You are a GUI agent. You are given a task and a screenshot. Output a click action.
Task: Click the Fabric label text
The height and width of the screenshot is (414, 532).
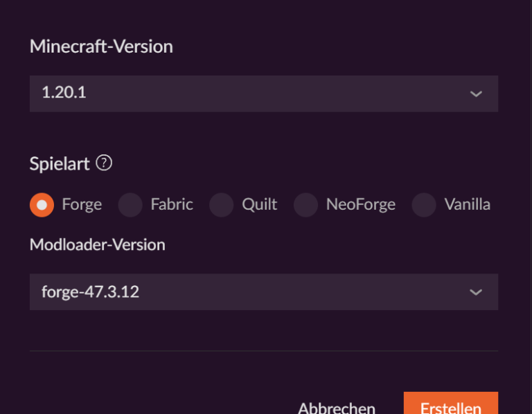pos(172,204)
